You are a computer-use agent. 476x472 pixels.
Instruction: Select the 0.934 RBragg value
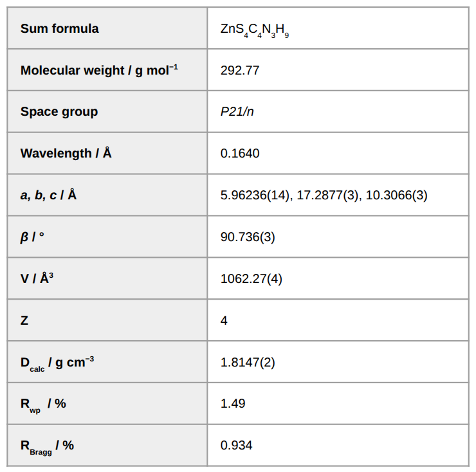[236, 446]
